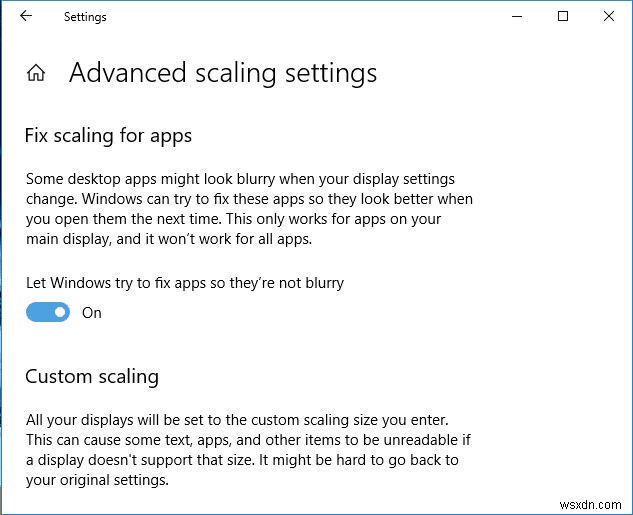Go to Settings home via house icon

(36, 73)
